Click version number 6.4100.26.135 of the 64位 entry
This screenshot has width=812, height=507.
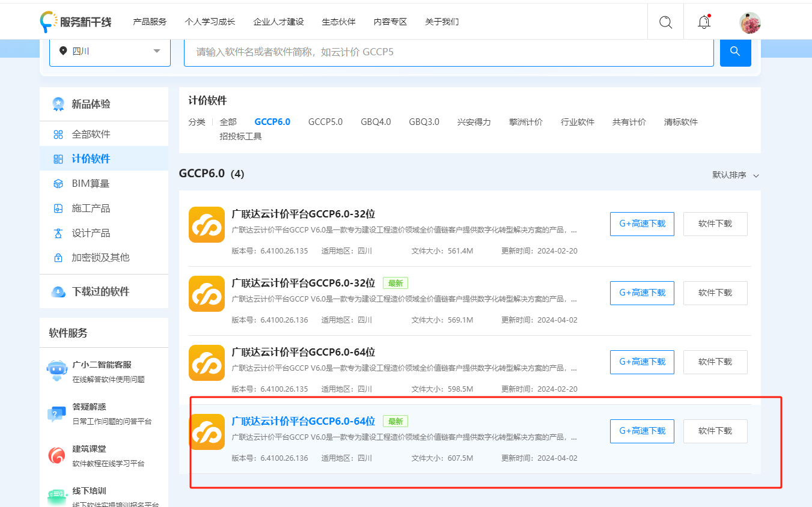(x=284, y=389)
